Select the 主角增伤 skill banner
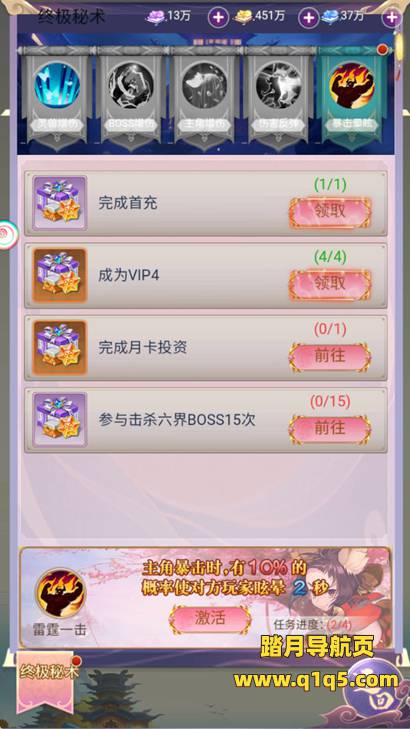 pos(205,97)
